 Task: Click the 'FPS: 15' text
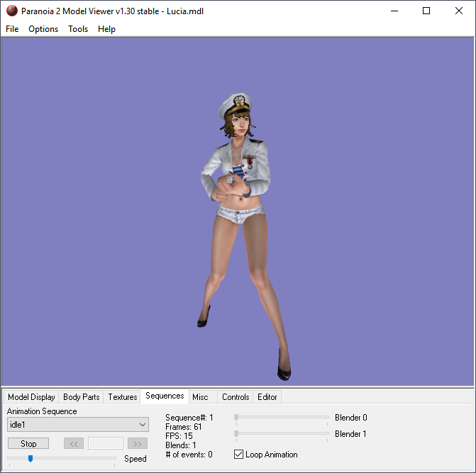click(179, 436)
